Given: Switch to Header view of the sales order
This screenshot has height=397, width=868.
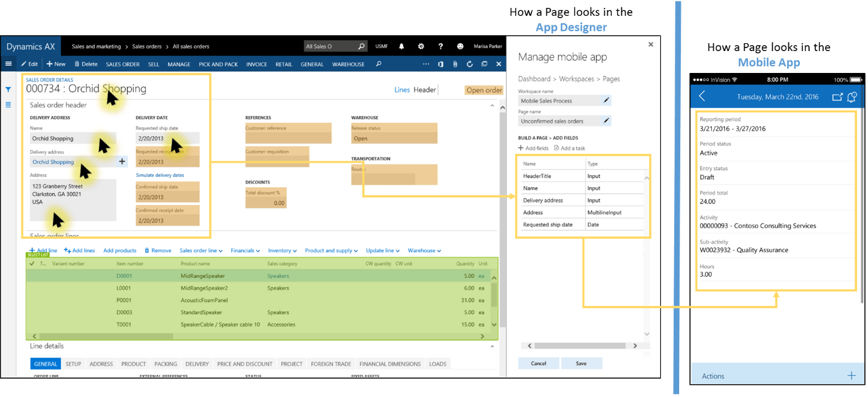Looking at the screenshot, I should click(x=424, y=89).
